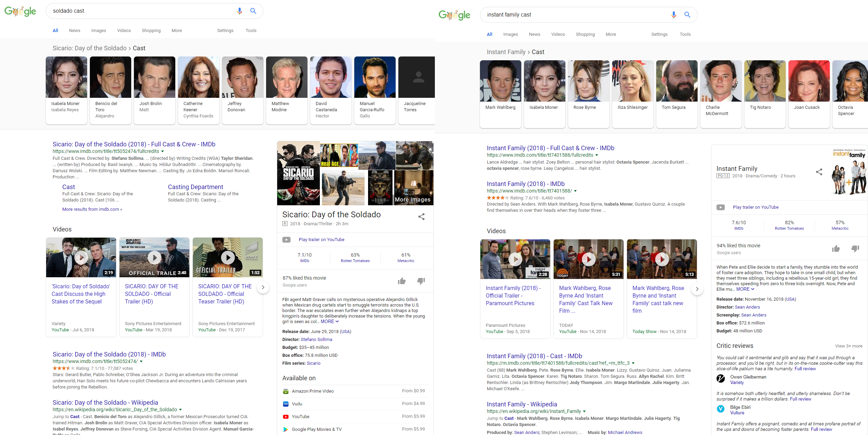The width and height of the screenshot is (868, 435).
Task: Share the Sicario: Day of the Soldado panel
Action: 421,217
